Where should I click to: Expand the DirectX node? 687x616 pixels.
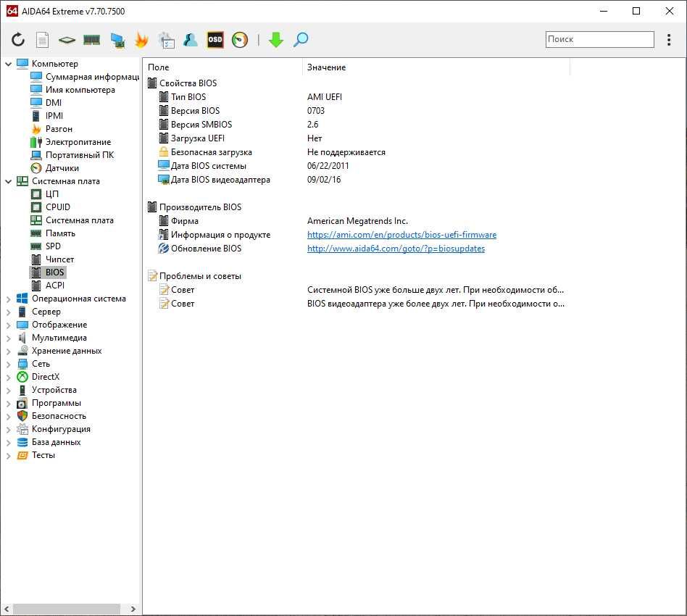pos(8,378)
